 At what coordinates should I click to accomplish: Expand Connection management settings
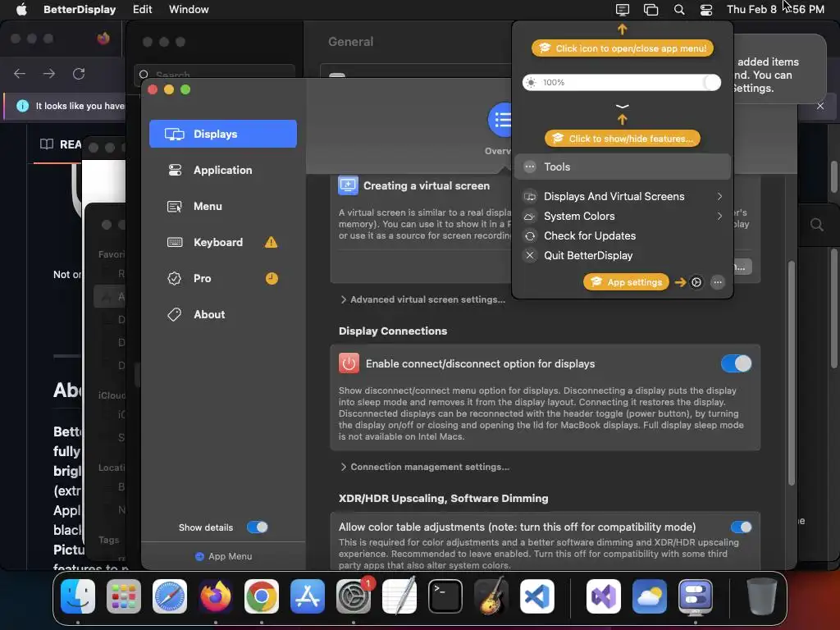coord(425,467)
